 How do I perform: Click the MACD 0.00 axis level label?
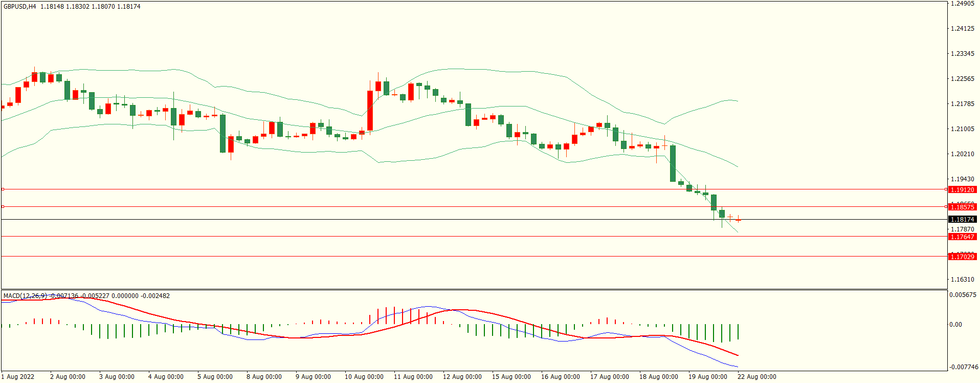coord(955,325)
